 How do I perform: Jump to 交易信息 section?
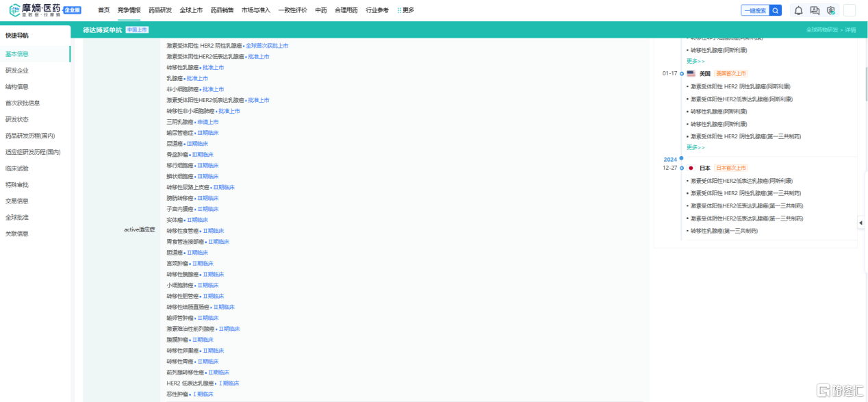17,201
